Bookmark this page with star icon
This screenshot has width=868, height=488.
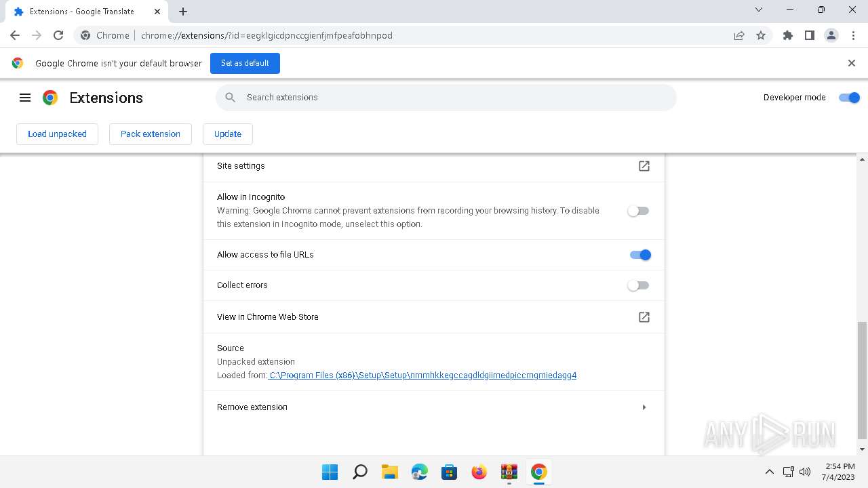pyautogui.click(x=761, y=35)
